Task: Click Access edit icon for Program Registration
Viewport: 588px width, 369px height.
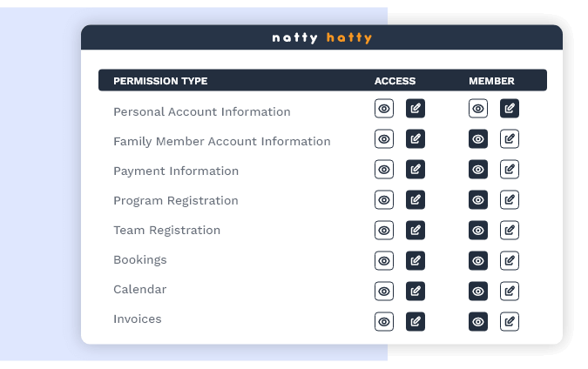Action: click(x=416, y=199)
